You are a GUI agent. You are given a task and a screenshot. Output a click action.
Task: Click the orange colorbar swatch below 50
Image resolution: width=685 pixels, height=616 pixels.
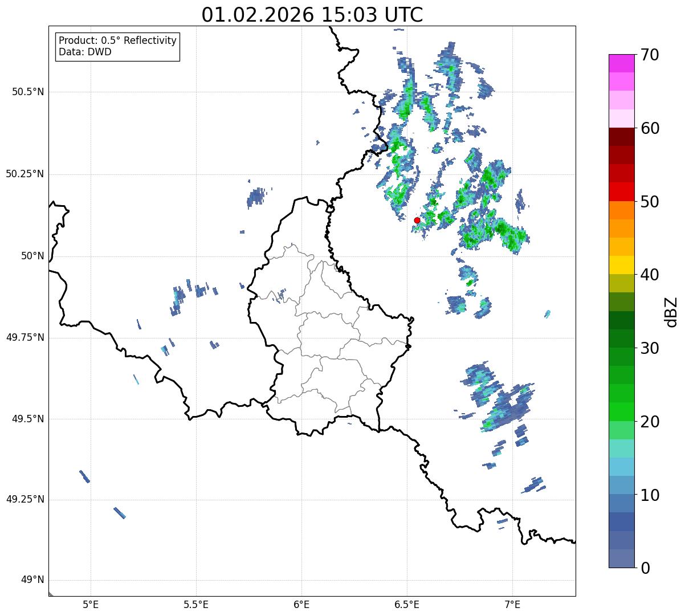[622, 210]
